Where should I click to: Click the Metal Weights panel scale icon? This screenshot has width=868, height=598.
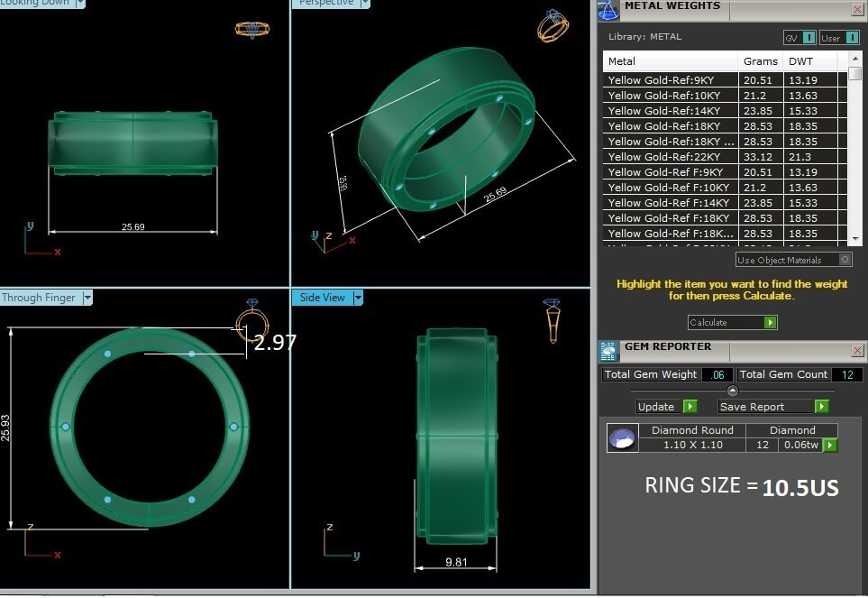point(608,9)
